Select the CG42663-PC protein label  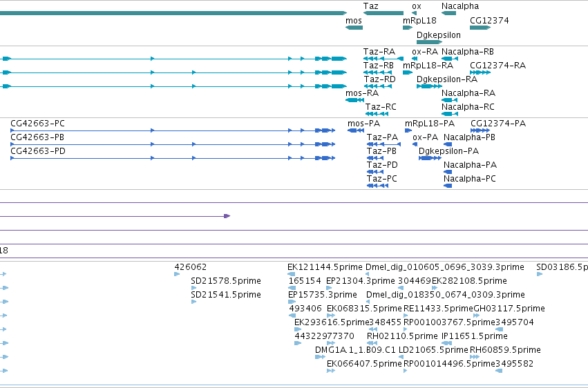click(37, 124)
